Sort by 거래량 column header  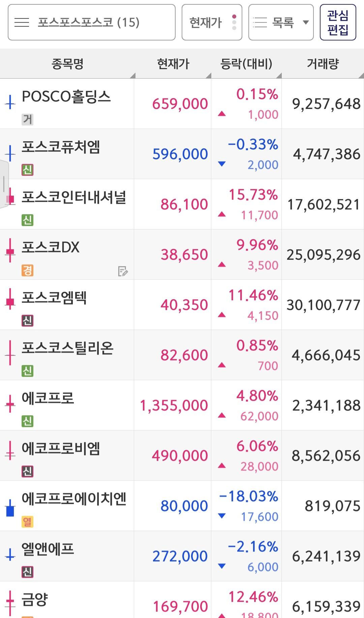(x=323, y=64)
